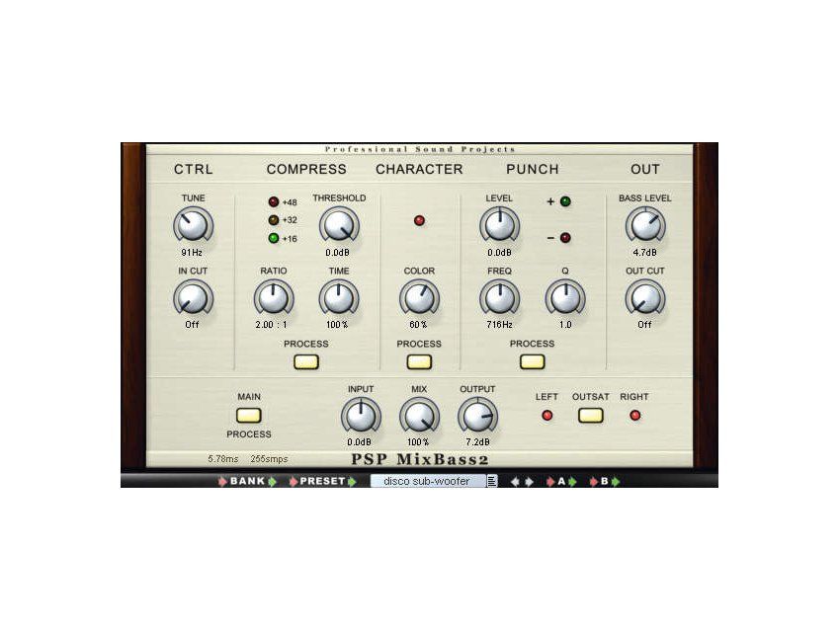The width and height of the screenshot is (840, 630).
Task: Click the TUNE knob set to 91Hz
Action: click(x=193, y=225)
